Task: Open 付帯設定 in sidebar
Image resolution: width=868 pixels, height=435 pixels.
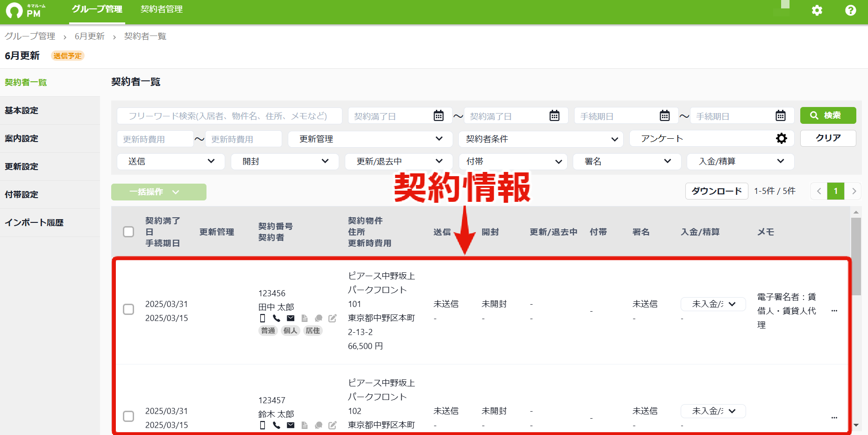Action: [x=50, y=195]
